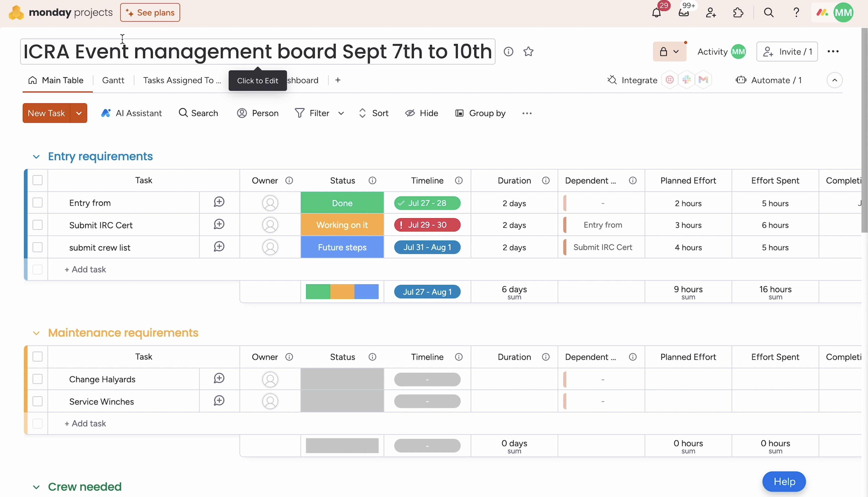Screen dimensions: 868x497
Task: Tick the Change Halyards checkbox
Action: [38, 379]
